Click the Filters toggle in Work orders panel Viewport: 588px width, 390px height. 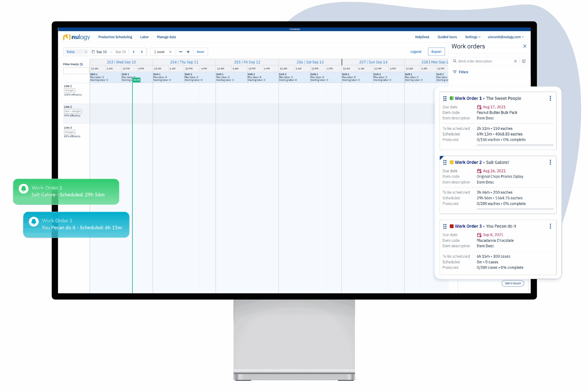461,72
